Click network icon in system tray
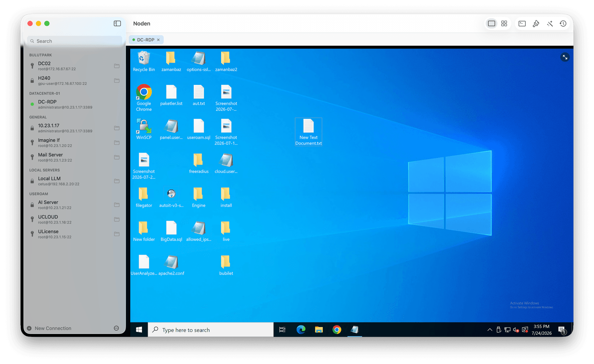The width and height of the screenshot is (594, 364). (508, 330)
